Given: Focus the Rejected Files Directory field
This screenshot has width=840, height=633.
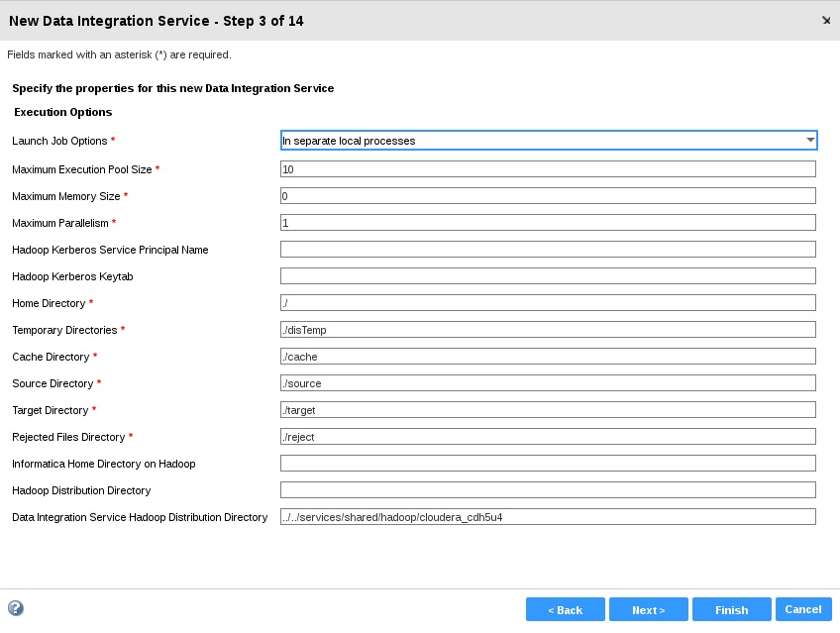Looking at the screenshot, I should (x=548, y=437).
